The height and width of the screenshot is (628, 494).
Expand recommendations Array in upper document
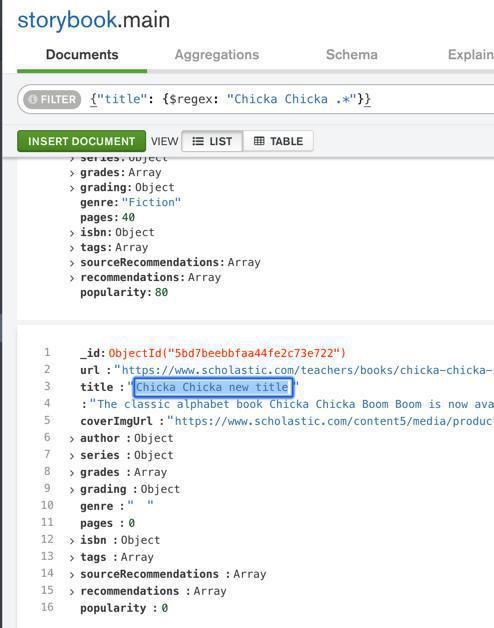click(72, 278)
